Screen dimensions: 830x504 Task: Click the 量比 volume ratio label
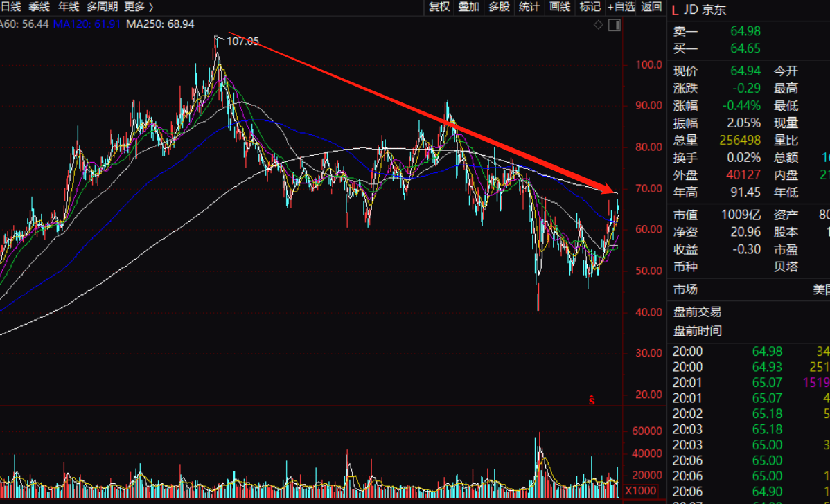pos(786,140)
